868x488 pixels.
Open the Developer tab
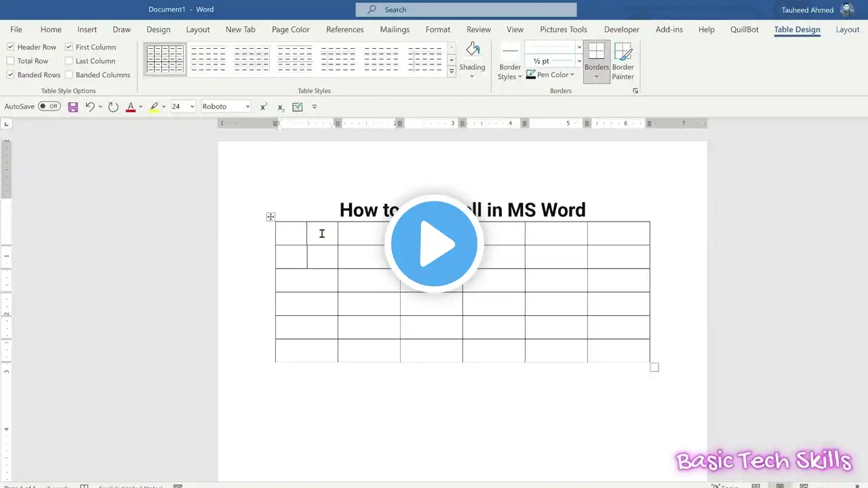click(622, 29)
